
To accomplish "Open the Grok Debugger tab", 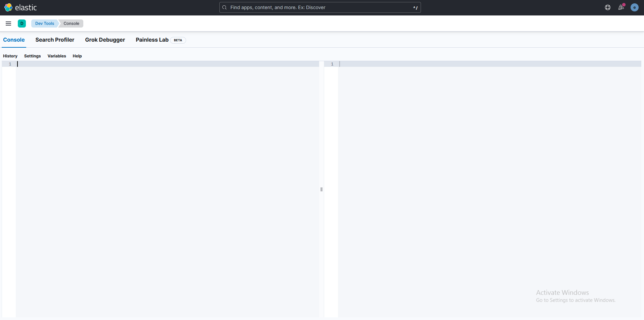I will click(105, 40).
